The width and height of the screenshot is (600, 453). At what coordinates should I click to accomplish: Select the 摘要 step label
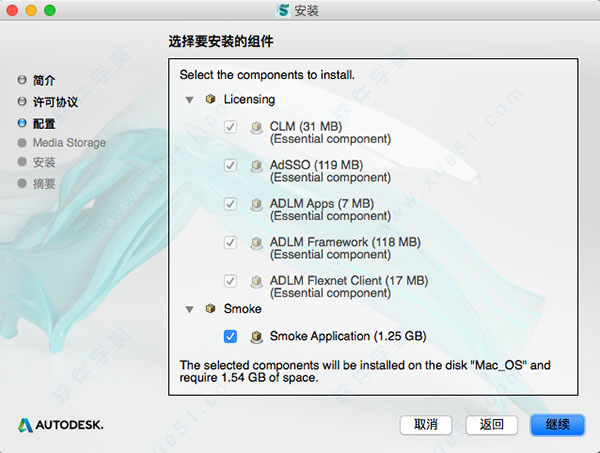click(44, 184)
